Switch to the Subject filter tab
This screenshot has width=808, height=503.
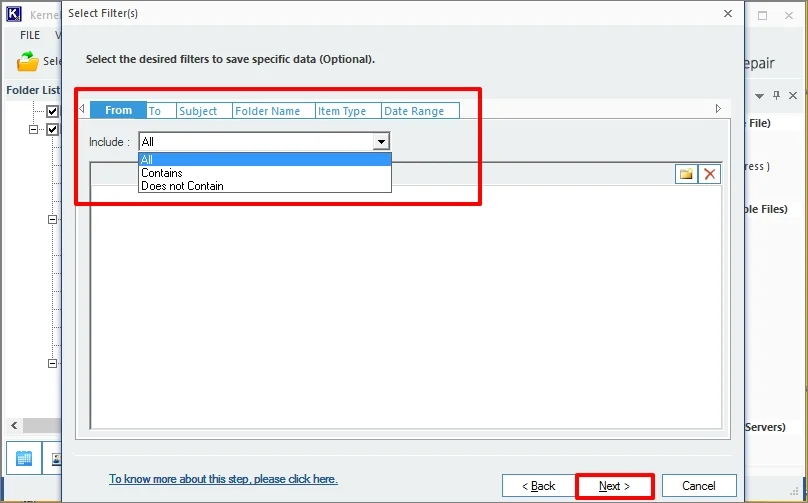(204, 111)
